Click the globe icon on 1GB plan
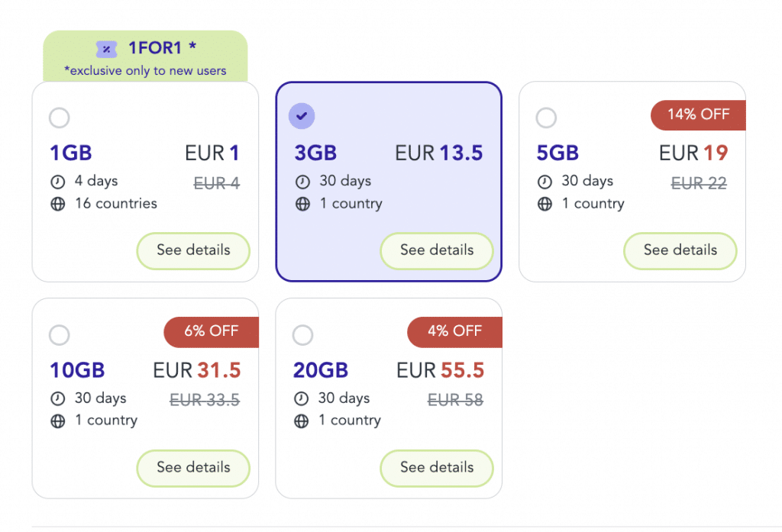Image resolution: width=782 pixels, height=532 pixels. pos(57,205)
